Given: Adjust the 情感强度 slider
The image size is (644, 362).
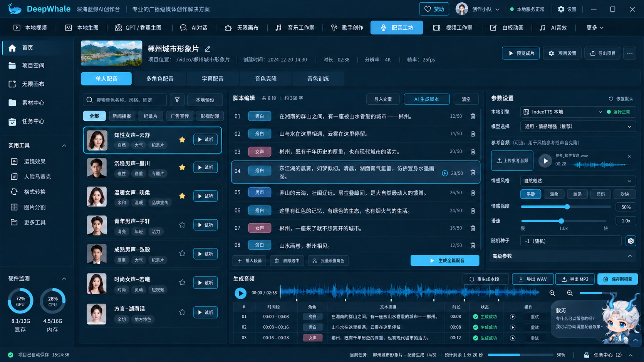Looking at the screenshot, I should pos(566,207).
